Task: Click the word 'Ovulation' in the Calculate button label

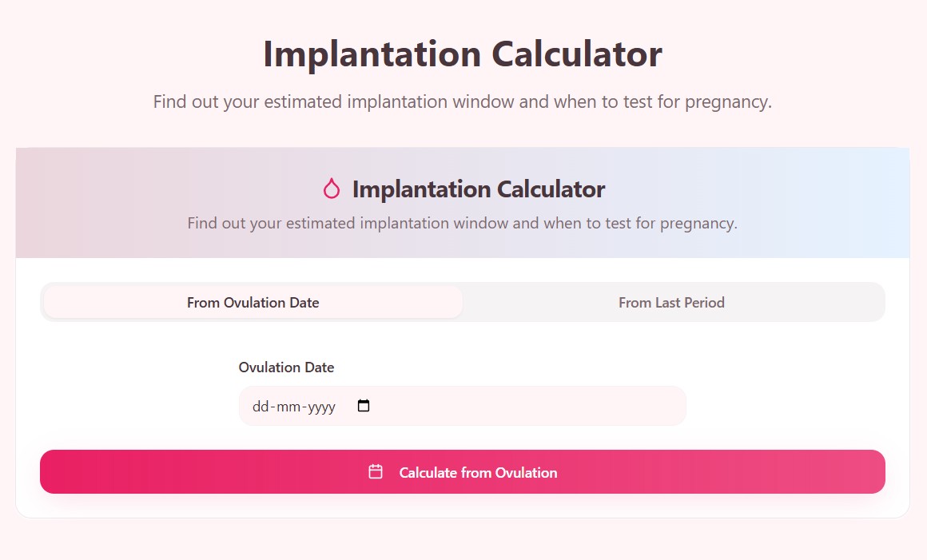Action: pyautogui.click(x=526, y=472)
